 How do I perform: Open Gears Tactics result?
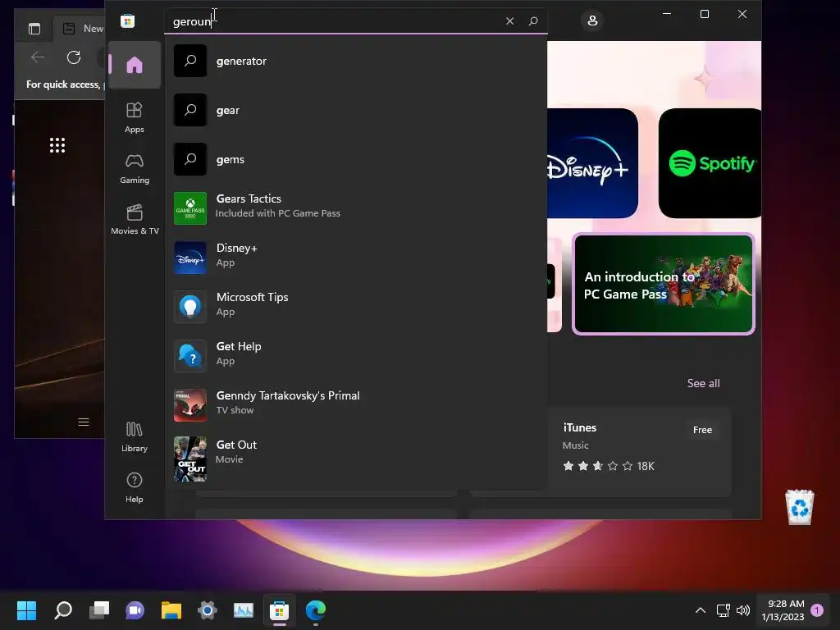click(356, 208)
